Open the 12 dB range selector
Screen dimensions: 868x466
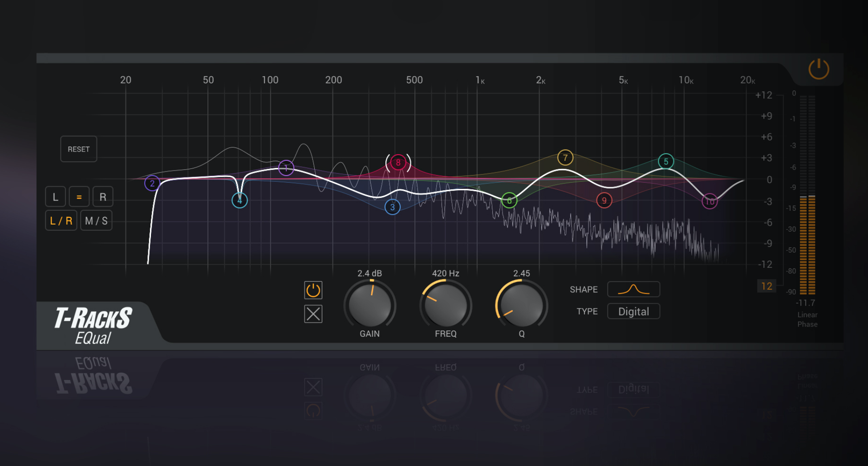click(x=767, y=286)
